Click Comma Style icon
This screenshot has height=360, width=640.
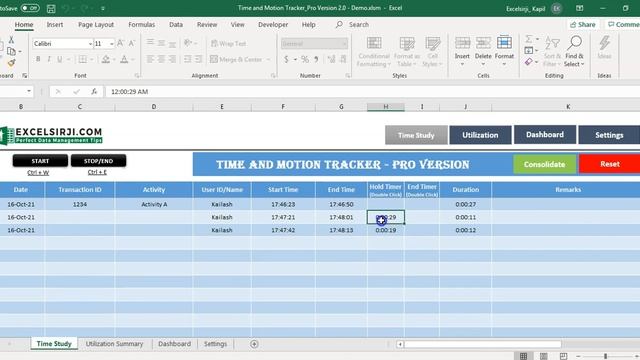click(316, 60)
